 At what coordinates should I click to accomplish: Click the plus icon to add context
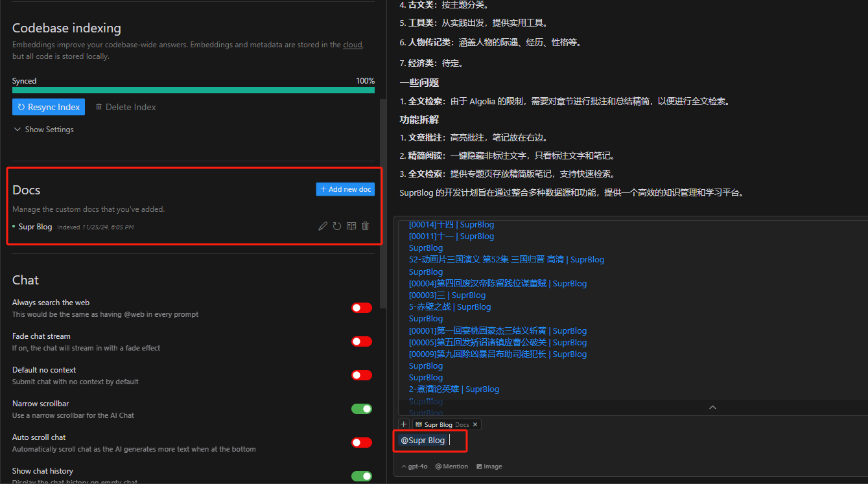pos(404,424)
